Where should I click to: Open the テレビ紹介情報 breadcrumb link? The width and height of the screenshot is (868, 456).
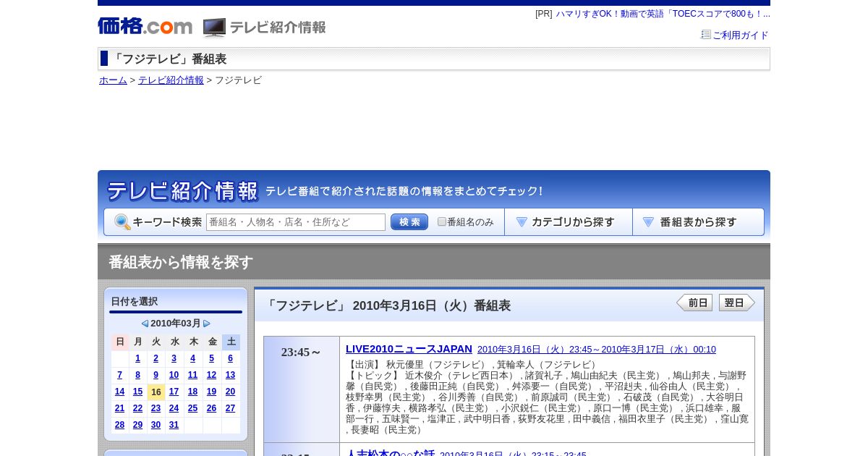pos(171,80)
